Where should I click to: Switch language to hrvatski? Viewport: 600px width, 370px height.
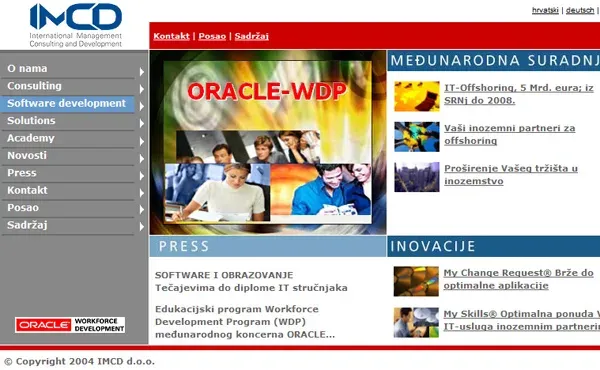(x=545, y=10)
